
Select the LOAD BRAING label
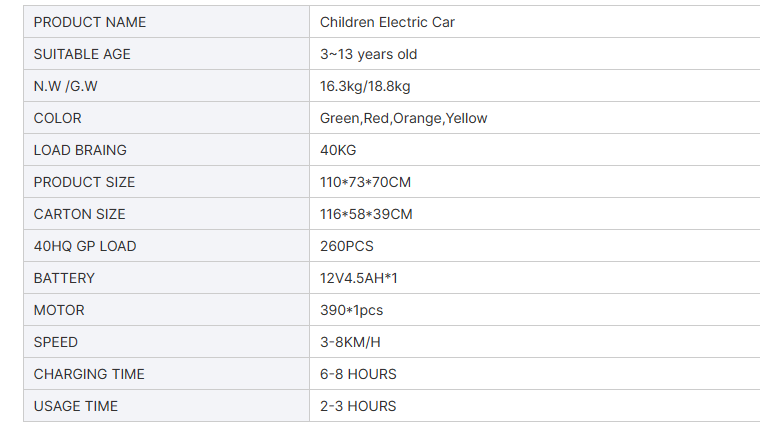tap(80, 150)
